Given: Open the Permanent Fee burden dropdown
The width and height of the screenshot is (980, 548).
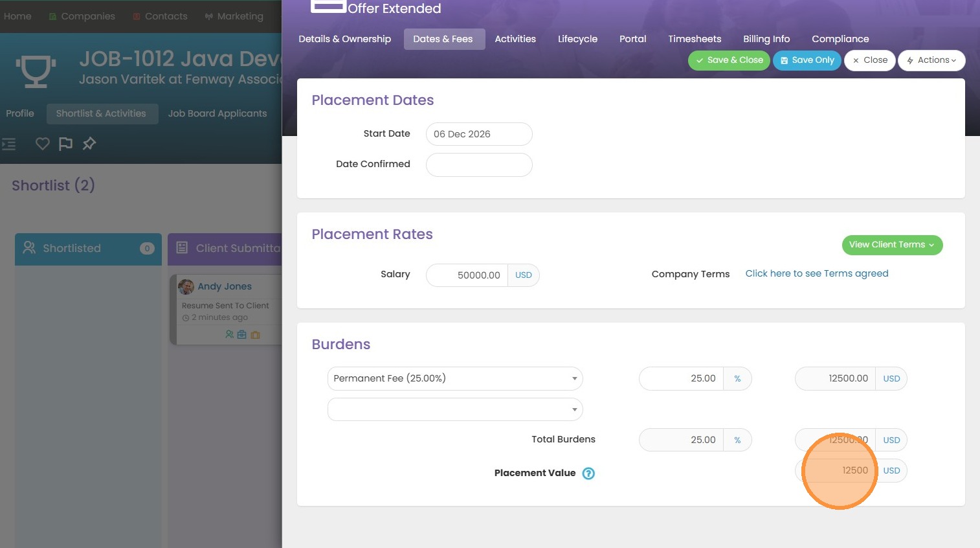Looking at the screenshot, I should pyautogui.click(x=454, y=378).
